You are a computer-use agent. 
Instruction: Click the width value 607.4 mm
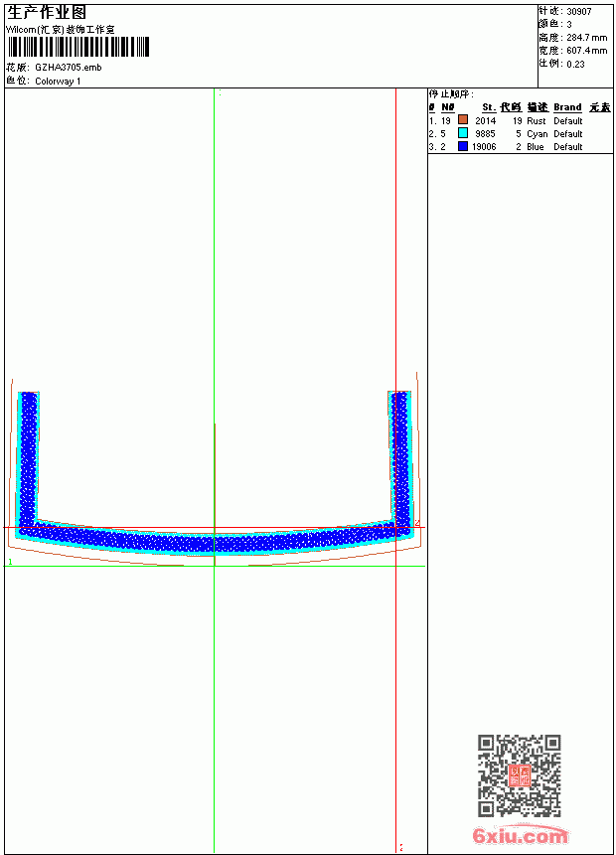(x=586, y=51)
